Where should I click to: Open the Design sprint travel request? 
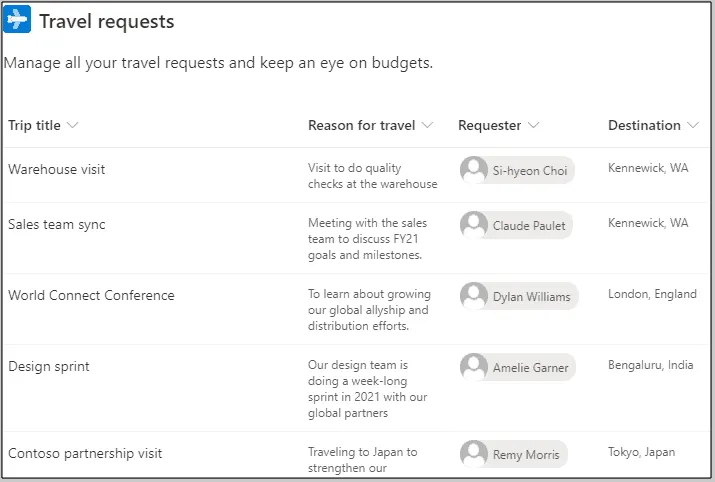(x=49, y=366)
